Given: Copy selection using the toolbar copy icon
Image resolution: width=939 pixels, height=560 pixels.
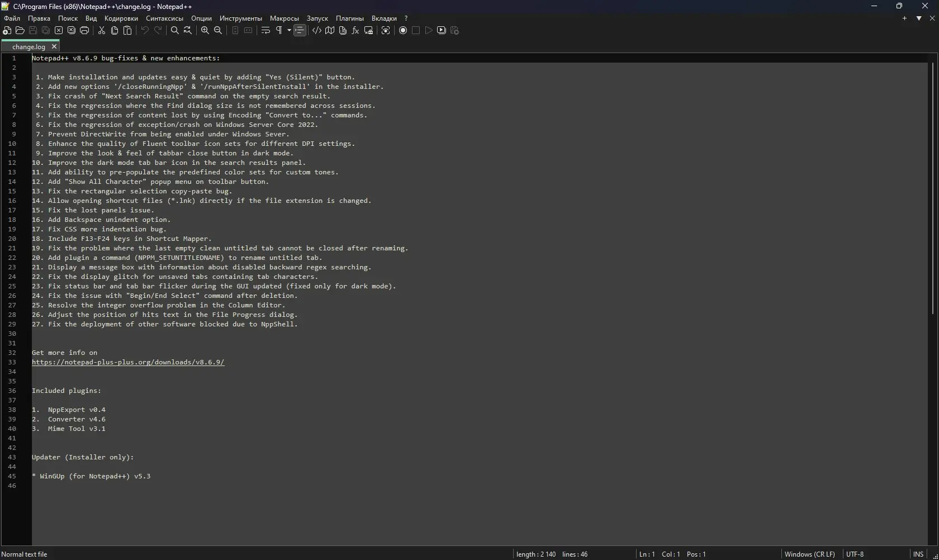Looking at the screenshot, I should click(x=115, y=31).
